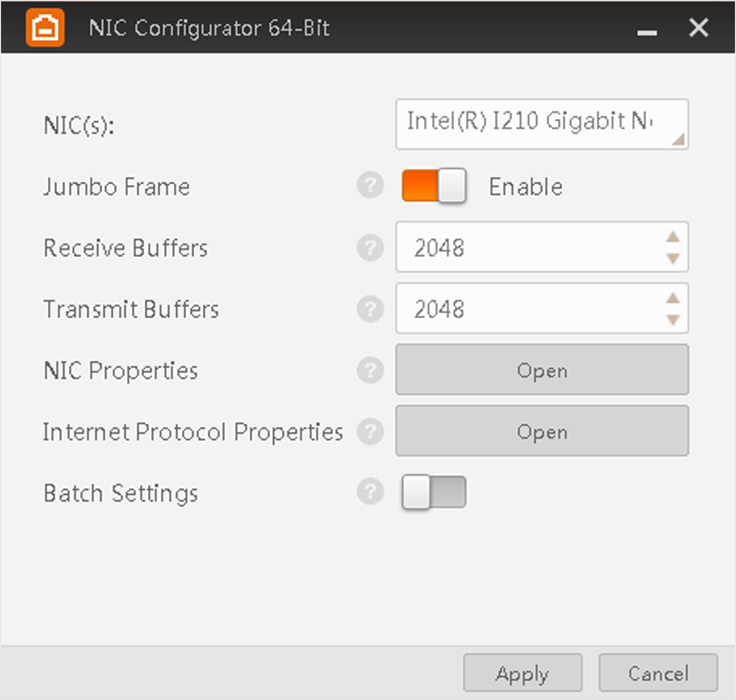Image resolution: width=736 pixels, height=700 pixels.
Task: Close the NIC Configurator window
Action: tap(698, 28)
